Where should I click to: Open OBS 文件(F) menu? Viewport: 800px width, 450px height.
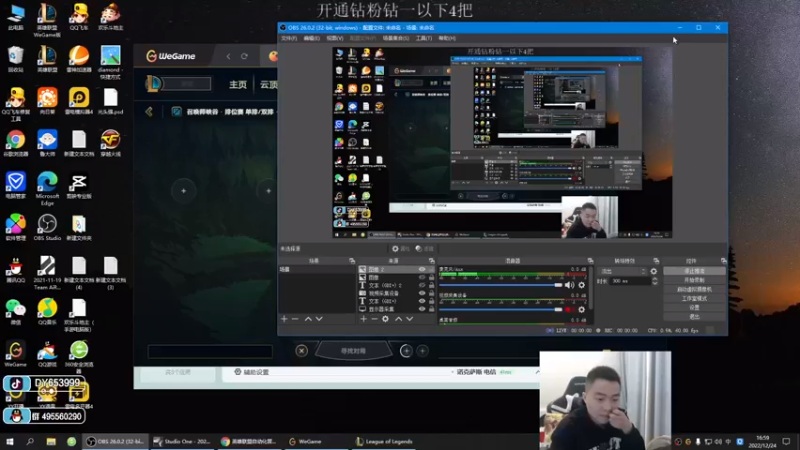click(x=289, y=38)
